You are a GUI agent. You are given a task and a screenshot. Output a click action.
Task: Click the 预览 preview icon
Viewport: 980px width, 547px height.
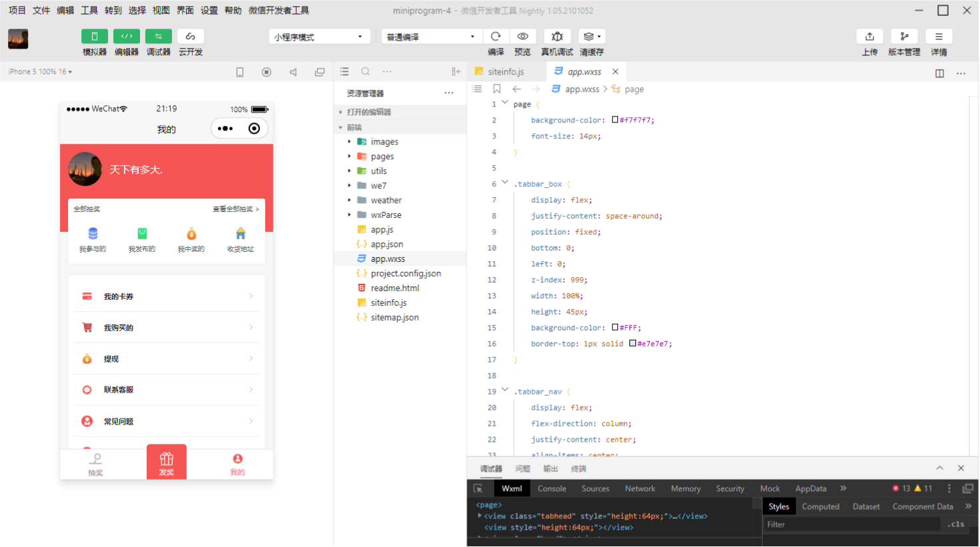(523, 36)
